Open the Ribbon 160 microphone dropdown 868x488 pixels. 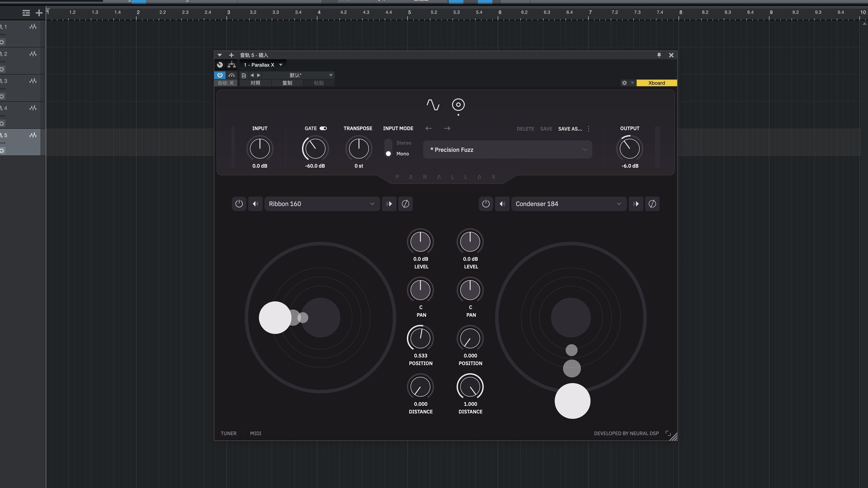tap(321, 204)
